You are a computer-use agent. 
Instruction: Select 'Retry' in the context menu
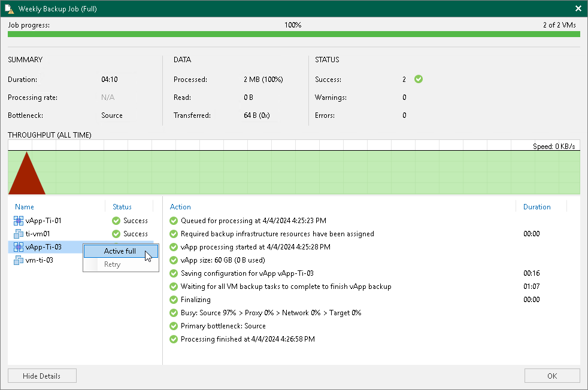point(112,264)
